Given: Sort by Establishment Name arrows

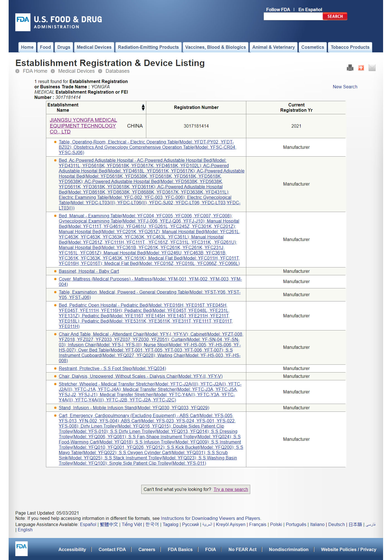Looking at the screenshot, I should tap(143, 107).
